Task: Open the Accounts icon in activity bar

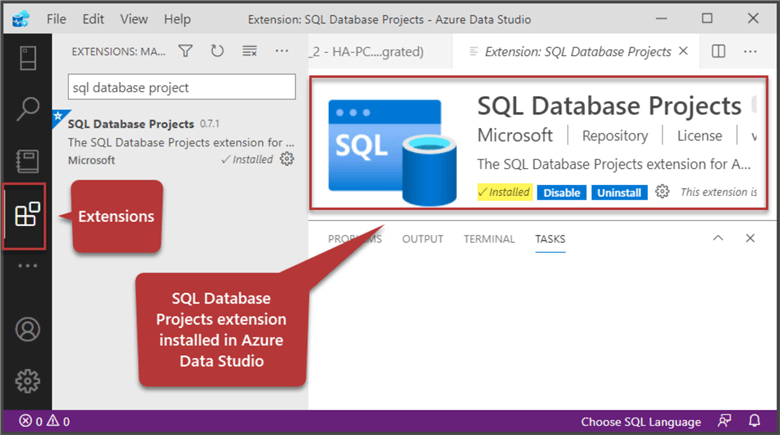Action: [27, 329]
